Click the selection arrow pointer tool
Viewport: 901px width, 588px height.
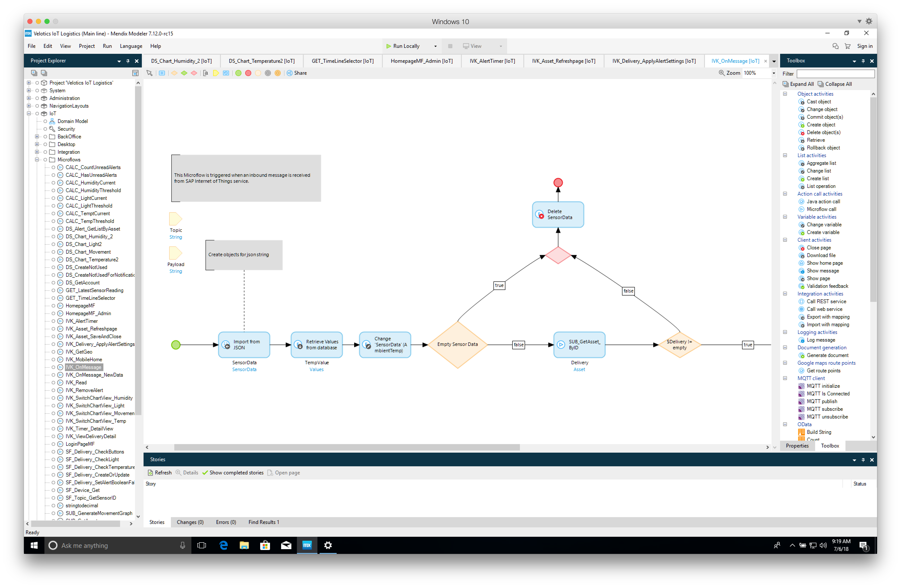150,73
